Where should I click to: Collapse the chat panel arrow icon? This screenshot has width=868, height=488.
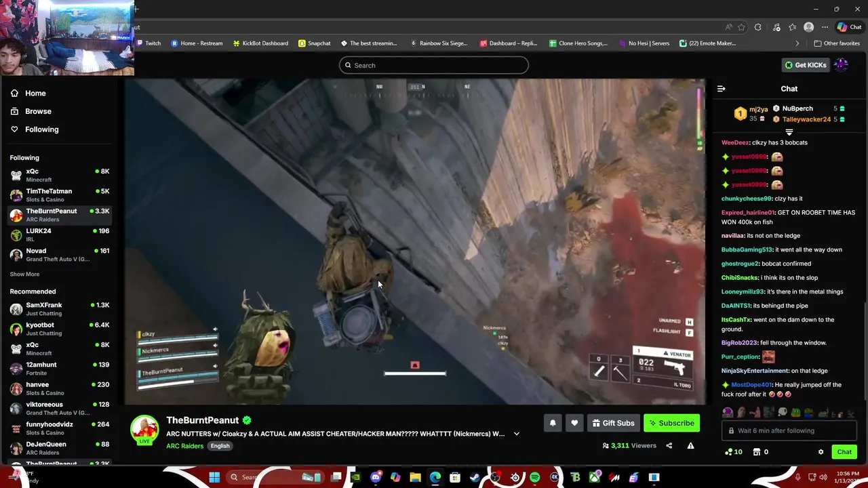[721, 89]
